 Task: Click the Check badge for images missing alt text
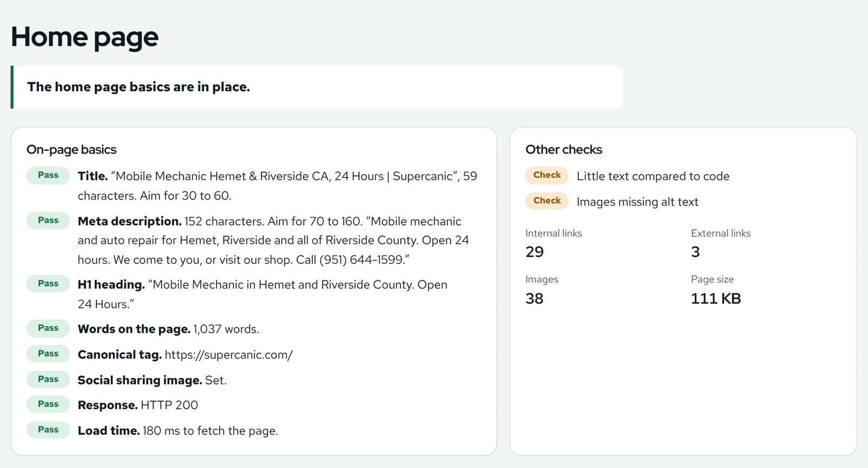click(547, 201)
